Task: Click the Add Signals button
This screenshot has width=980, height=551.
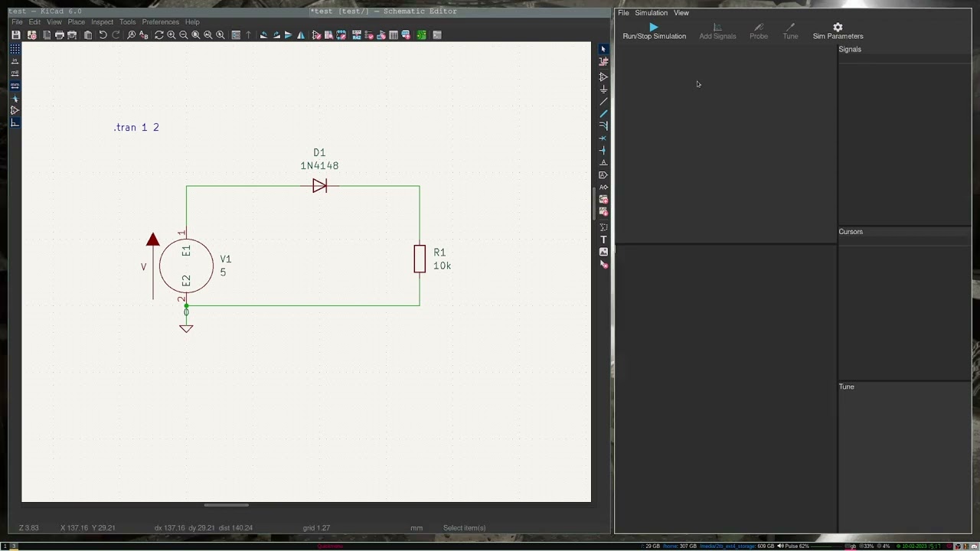Action: [717, 31]
